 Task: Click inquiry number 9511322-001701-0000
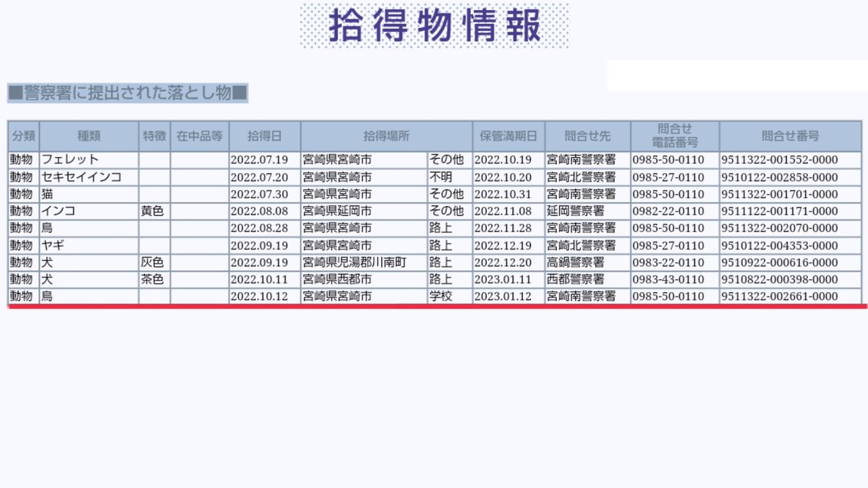pos(791,194)
